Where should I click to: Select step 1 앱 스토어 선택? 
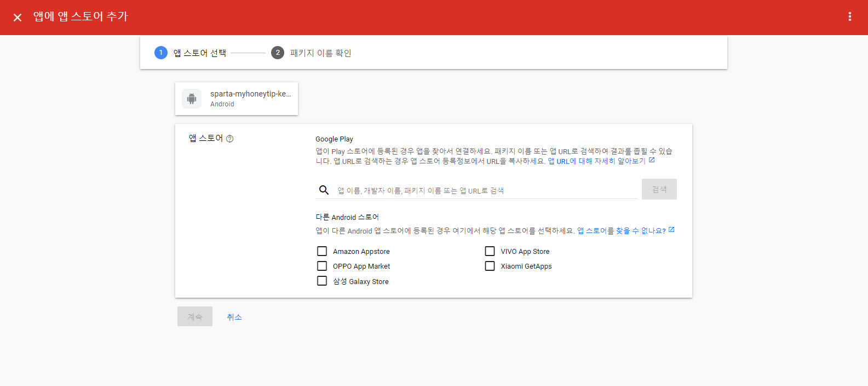tap(191, 53)
